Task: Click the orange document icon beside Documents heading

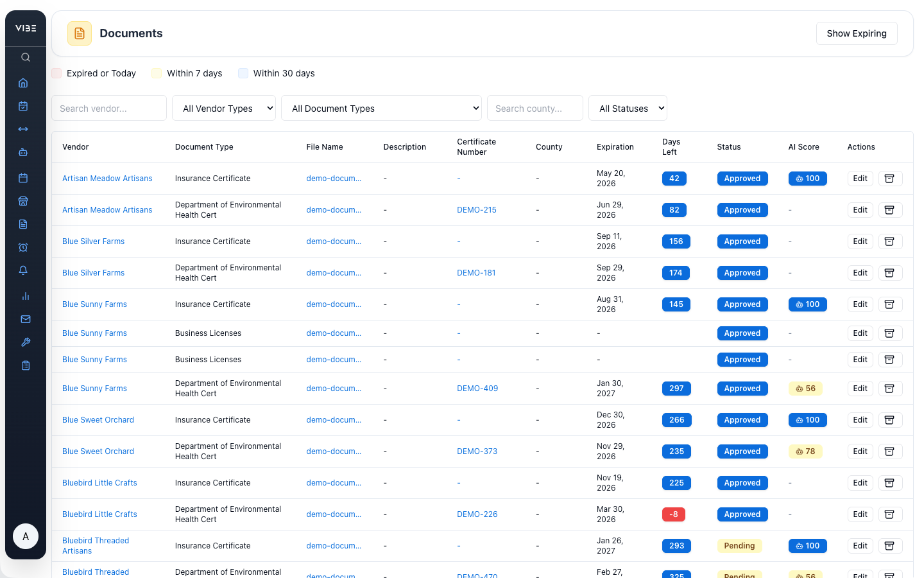Action: click(80, 33)
